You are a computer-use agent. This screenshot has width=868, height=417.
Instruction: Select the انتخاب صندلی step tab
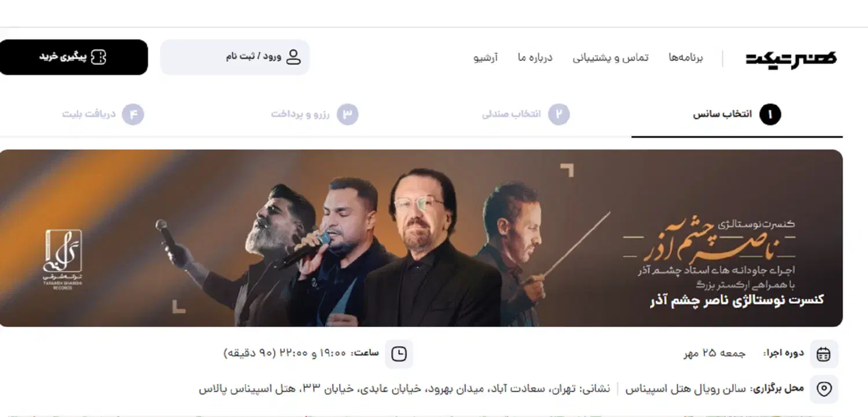point(525,115)
